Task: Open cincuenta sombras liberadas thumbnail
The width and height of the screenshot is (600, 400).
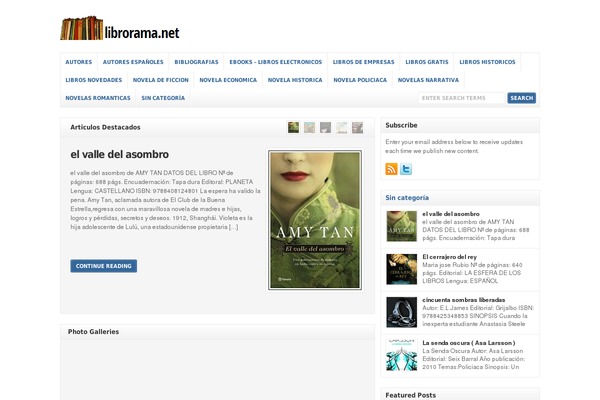Action: click(x=401, y=312)
